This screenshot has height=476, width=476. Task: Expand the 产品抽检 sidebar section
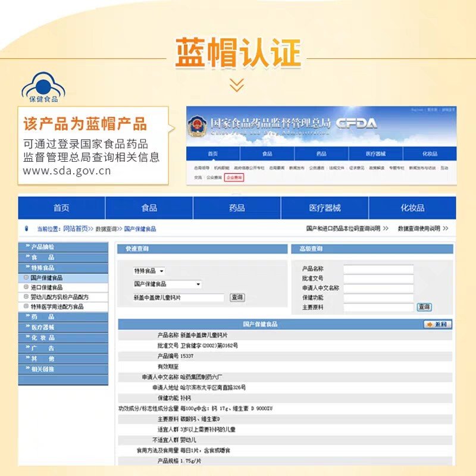point(63,247)
